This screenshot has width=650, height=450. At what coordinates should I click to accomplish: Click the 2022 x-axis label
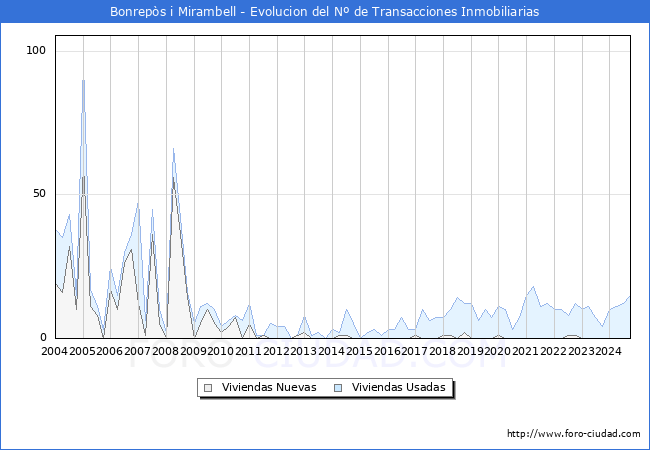(x=553, y=351)
